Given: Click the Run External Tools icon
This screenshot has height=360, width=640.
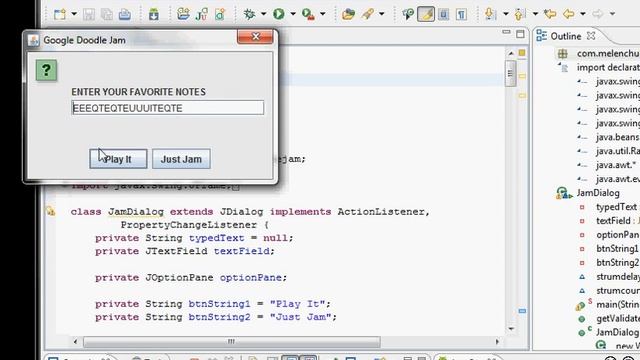Looking at the screenshot, I should [x=308, y=14].
